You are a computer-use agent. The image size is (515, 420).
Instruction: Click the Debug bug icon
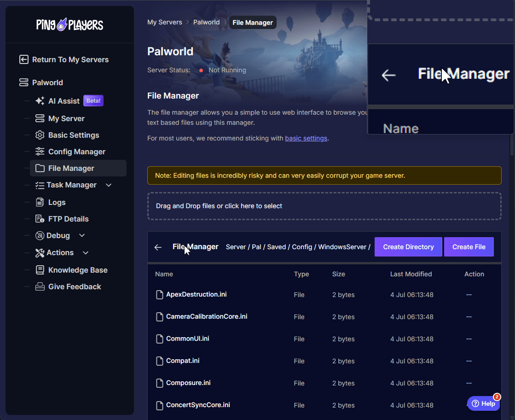click(40, 236)
